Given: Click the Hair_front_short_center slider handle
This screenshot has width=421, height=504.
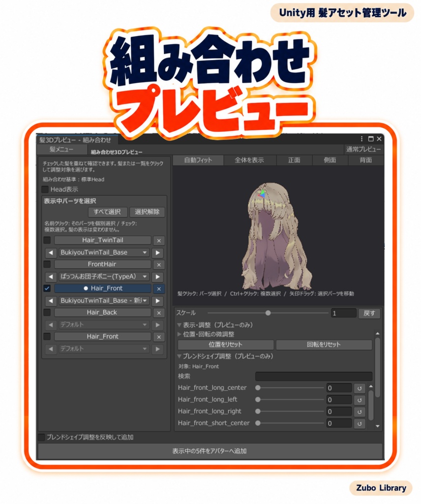Looking at the screenshot, I should coord(258,423).
